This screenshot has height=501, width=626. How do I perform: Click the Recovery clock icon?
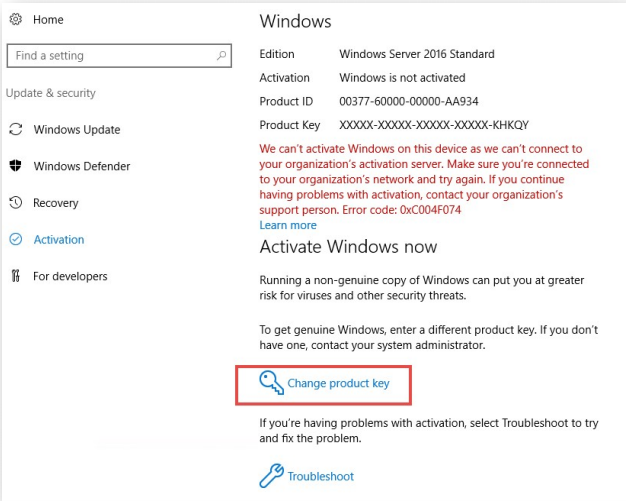(x=16, y=202)
